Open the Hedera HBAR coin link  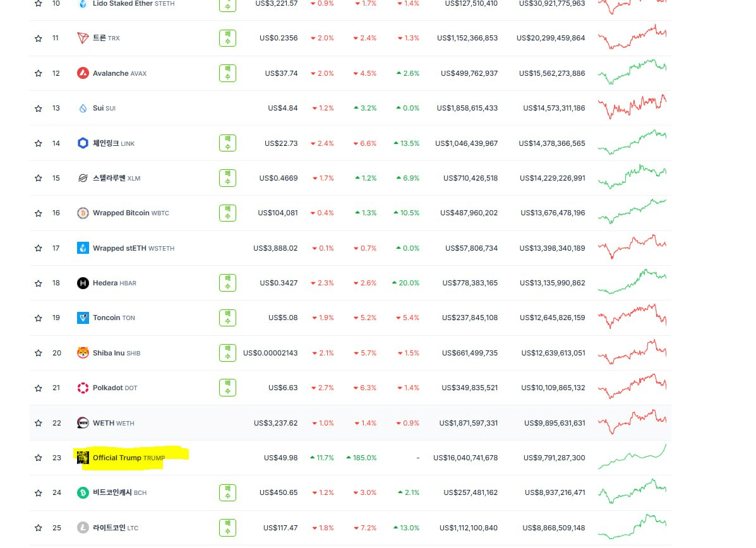(114, 283)
